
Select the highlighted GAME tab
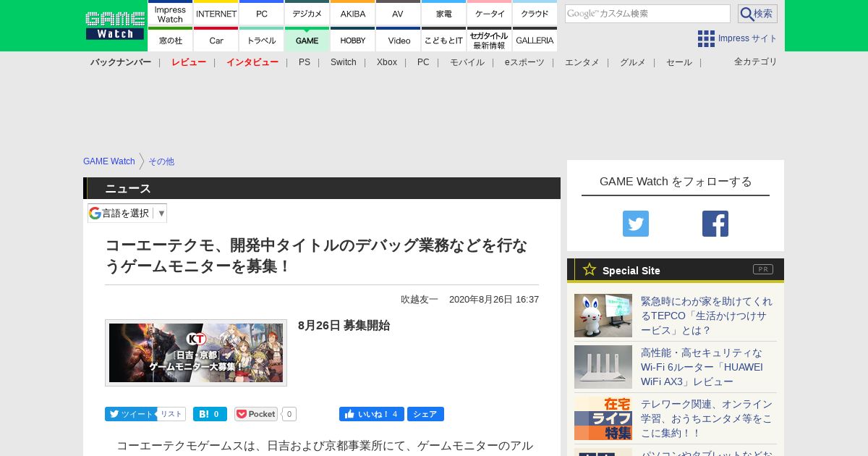(x=307, y=40)
